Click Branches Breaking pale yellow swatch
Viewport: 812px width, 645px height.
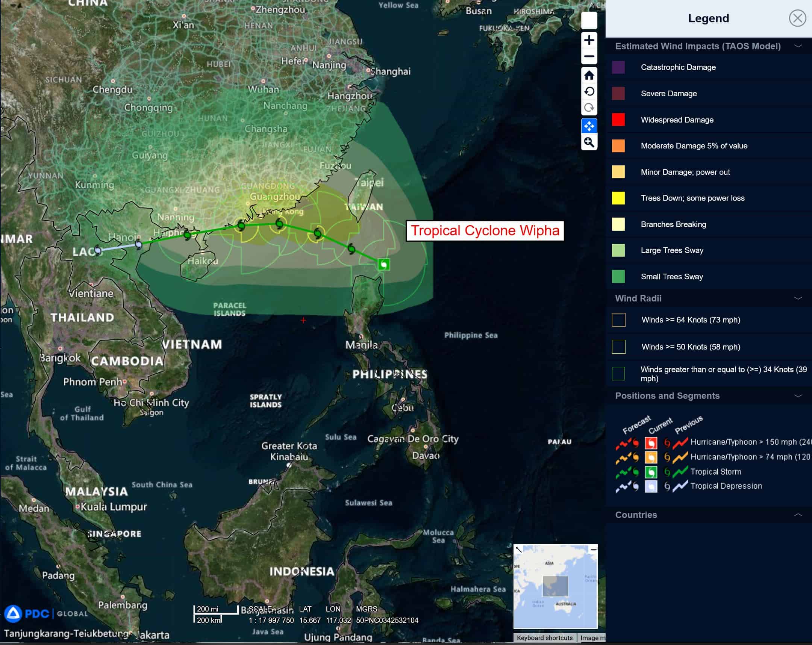click(x=618, y=224)
